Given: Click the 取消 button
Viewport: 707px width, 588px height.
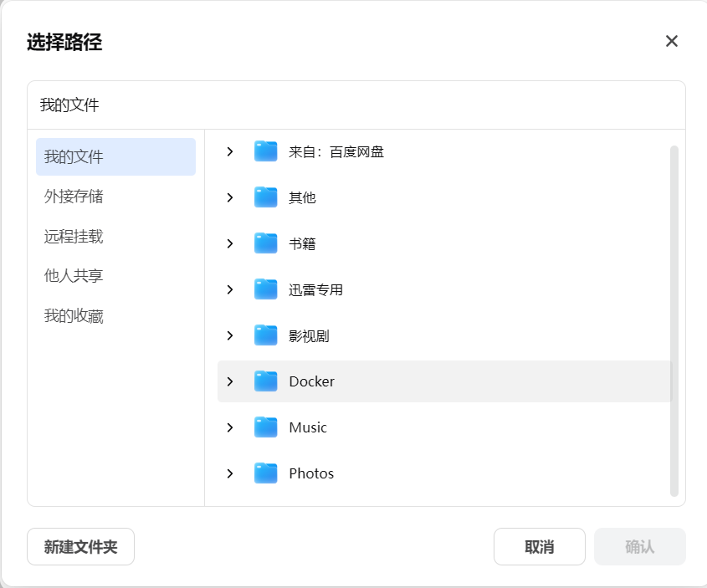Looking at the screenshot, I should [539, 547].
